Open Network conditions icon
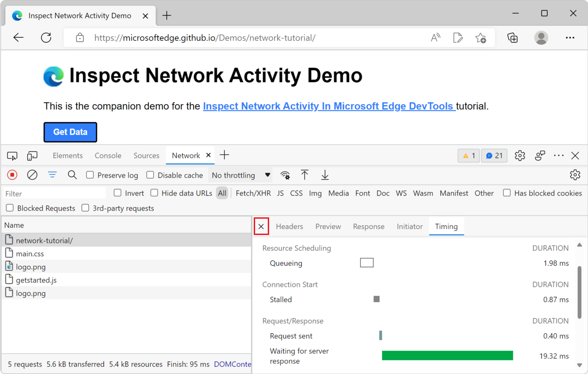 click(x=285, y=175)
